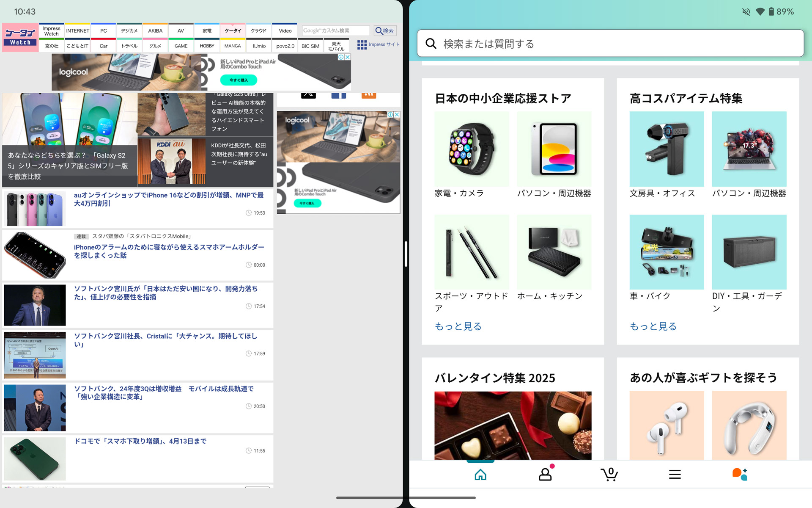
Task: Open the BIC SIM tab
Action: [310, 46]
